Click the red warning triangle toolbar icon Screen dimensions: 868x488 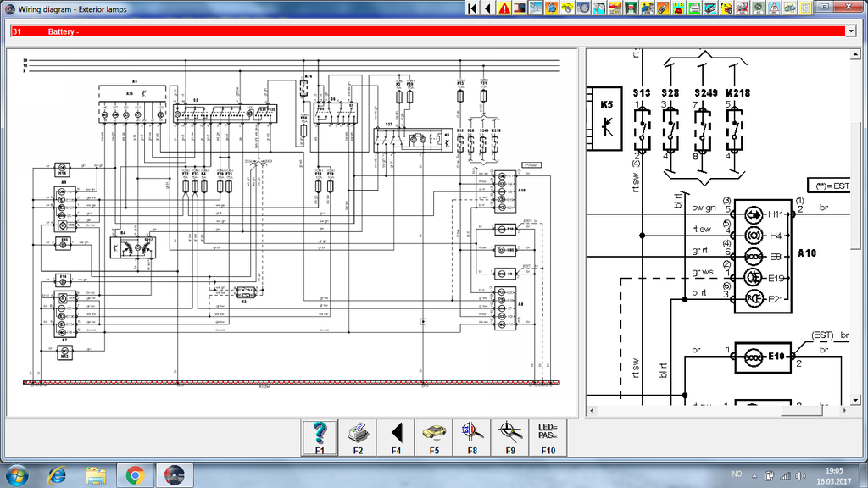504,8
